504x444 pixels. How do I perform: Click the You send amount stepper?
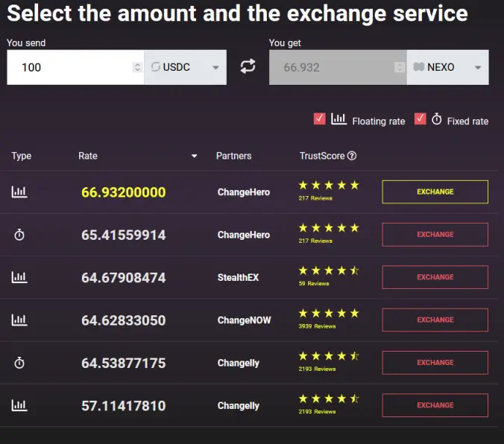(x=137, y=67)
